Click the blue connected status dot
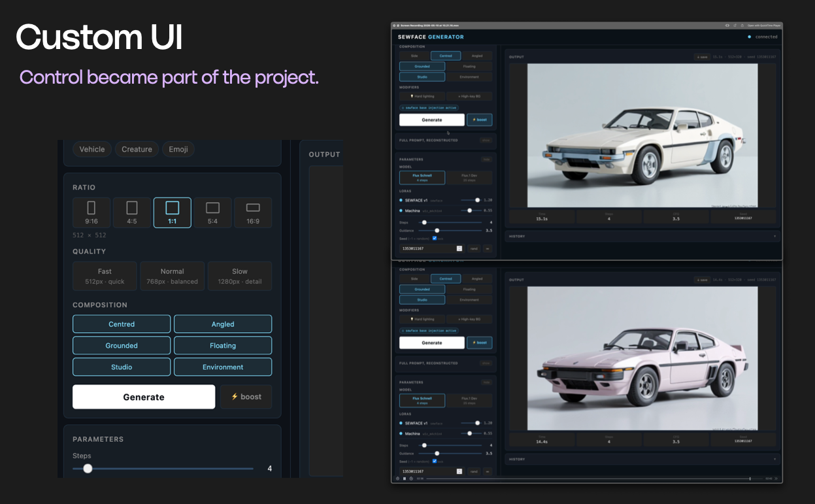 [x=749, y=37]
